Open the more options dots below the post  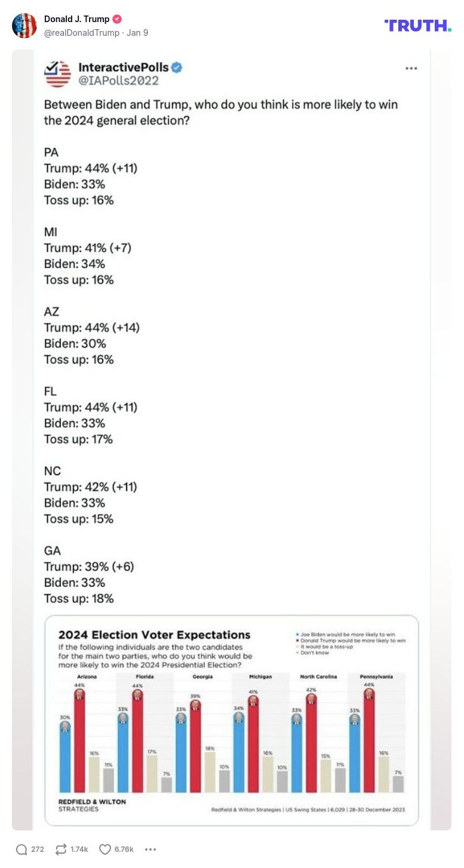tap(150, 849)
